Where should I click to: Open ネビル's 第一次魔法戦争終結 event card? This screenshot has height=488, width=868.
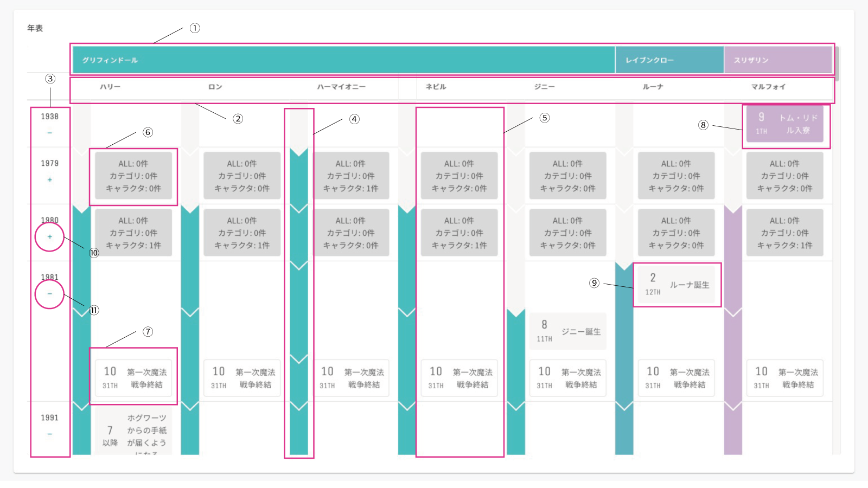(459, 378)
